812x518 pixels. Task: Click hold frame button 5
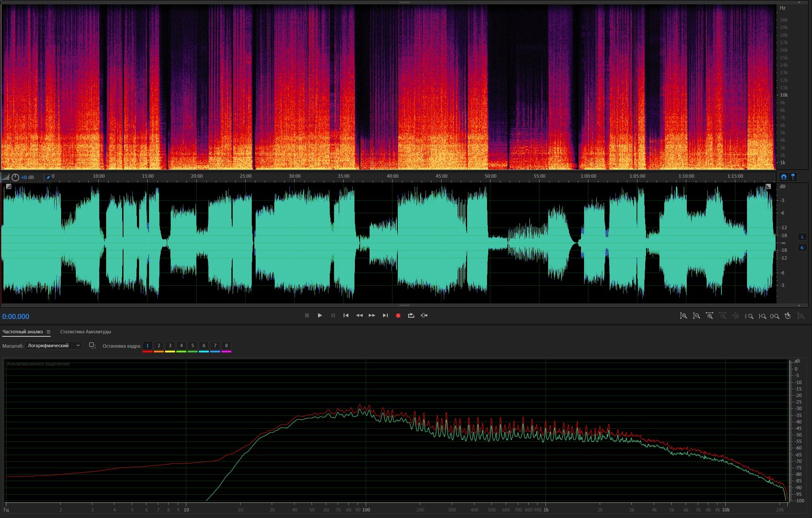pyautogui.click(x=192, y=346)
